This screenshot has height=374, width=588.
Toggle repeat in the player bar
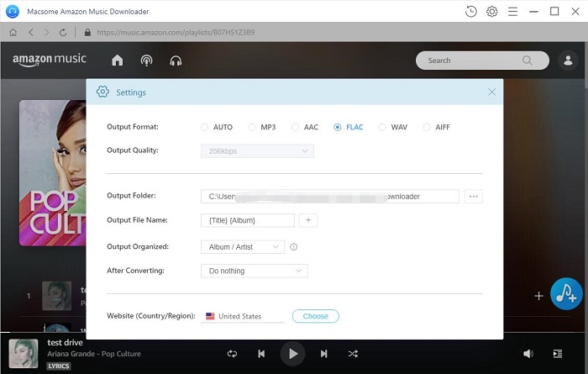coord(232,353)
